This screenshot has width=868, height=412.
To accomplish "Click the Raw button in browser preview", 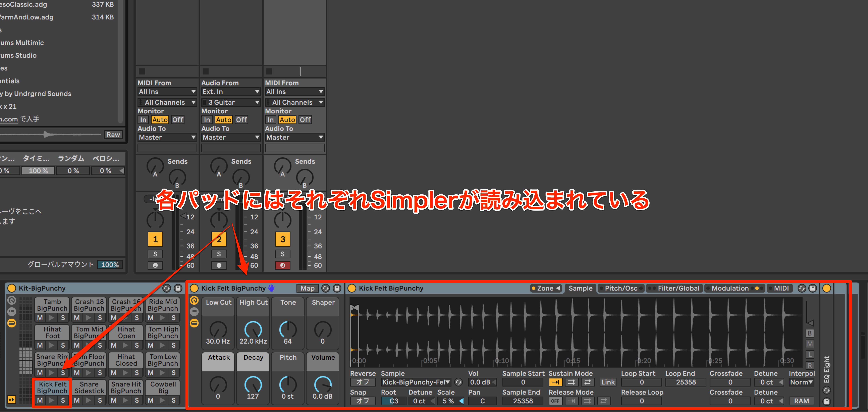I will point(113,135).
